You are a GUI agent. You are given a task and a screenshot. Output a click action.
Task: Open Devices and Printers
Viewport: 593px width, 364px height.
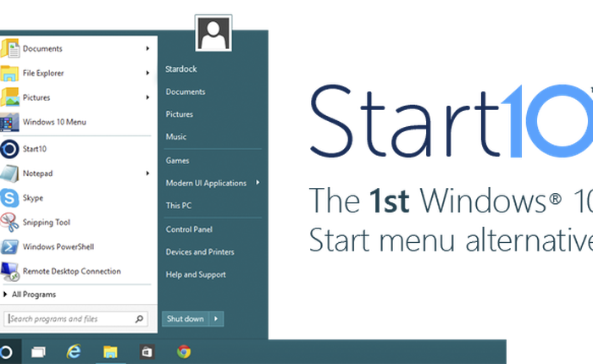200,252
